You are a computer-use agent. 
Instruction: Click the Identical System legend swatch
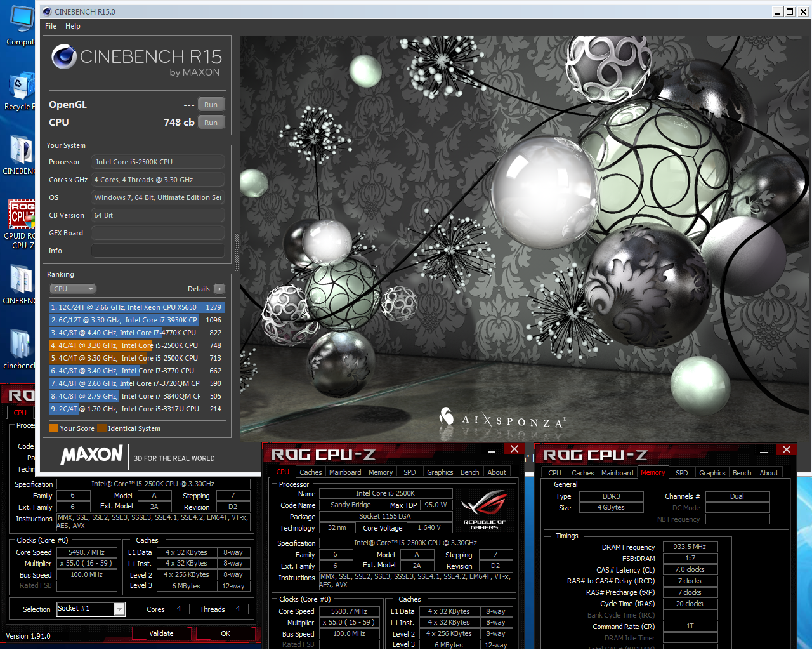click(x=101, y=428)
